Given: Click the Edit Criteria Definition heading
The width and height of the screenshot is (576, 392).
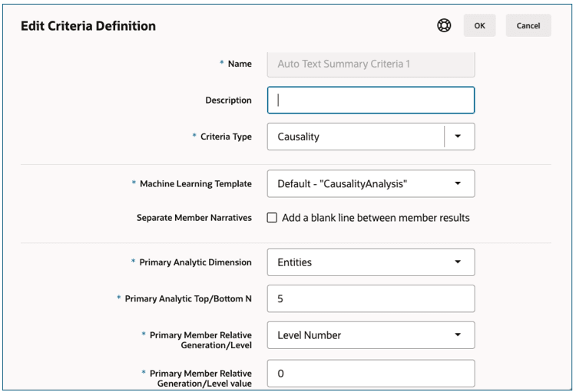Looking at the screenshot, I should point(88,26).
